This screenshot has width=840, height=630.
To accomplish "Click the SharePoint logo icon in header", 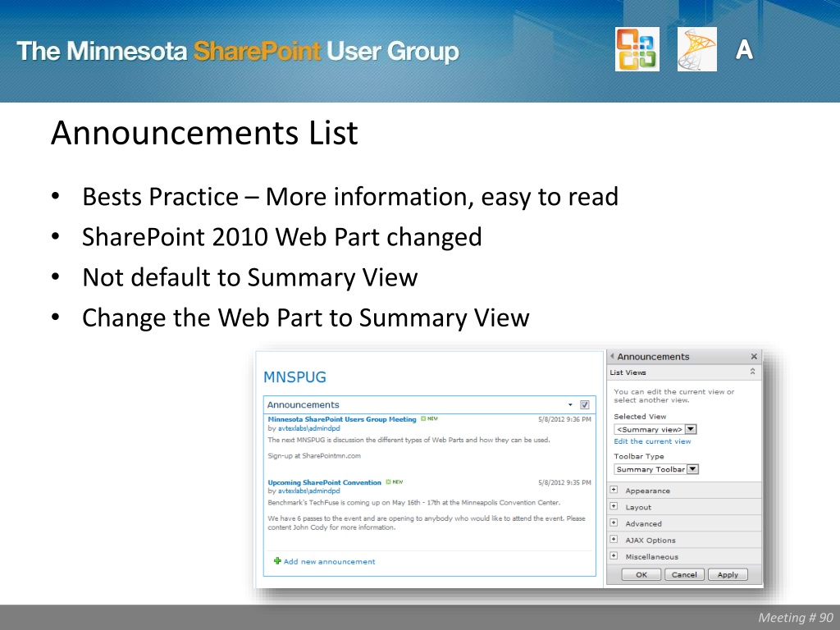I will coord(697,49).
